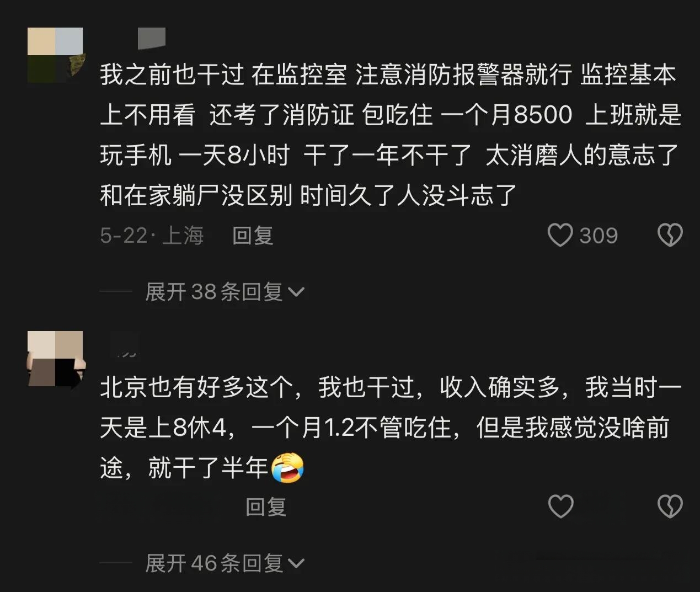
Task: Open the avatar of the 北京 commenter
Action: point(55,359)
